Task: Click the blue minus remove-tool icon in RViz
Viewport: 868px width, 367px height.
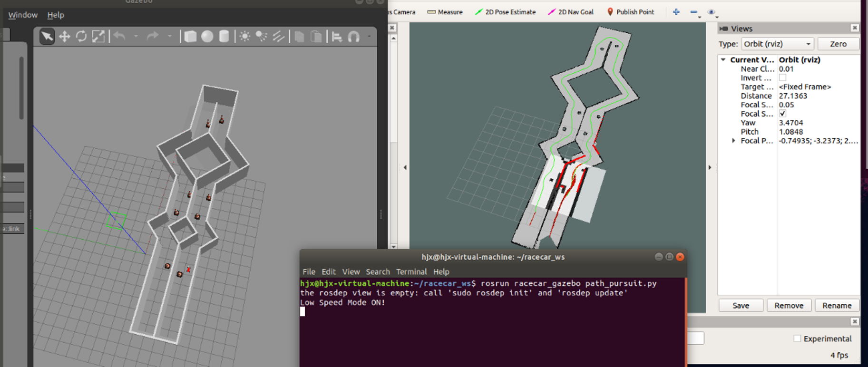Action: tap(694, 12)
